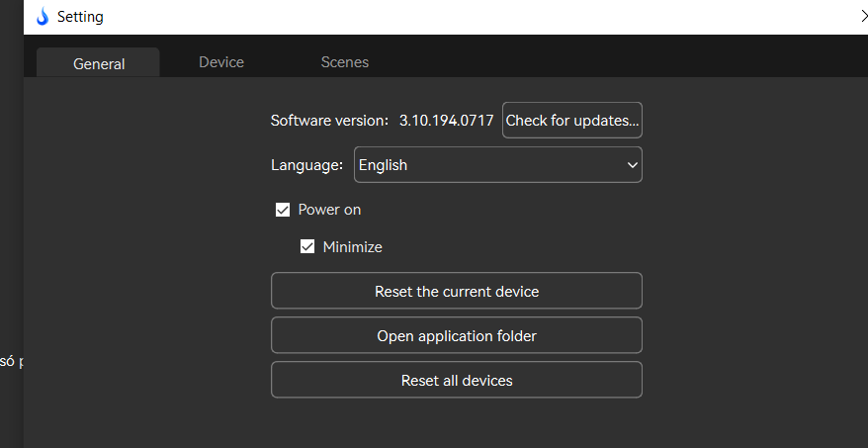
Task: Click the blue flame app icon
Action: (x=42, y=17)
